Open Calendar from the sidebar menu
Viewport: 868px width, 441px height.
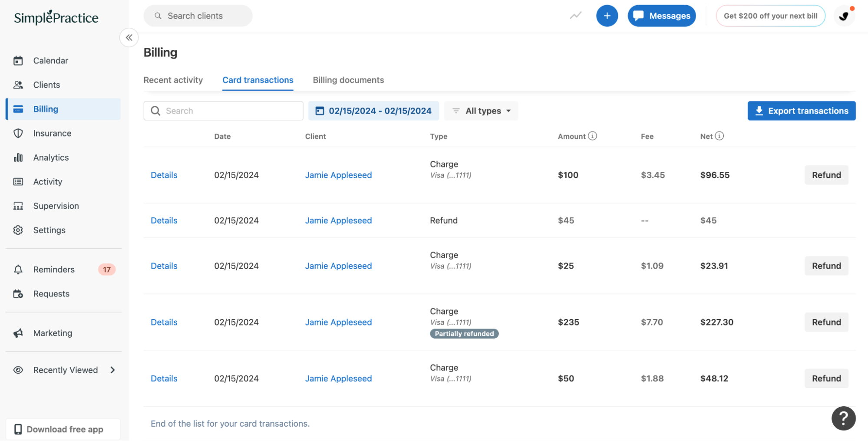63,61
